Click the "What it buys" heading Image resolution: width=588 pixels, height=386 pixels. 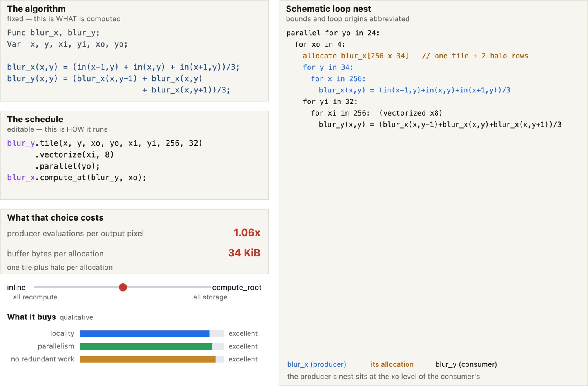(32, 317)
